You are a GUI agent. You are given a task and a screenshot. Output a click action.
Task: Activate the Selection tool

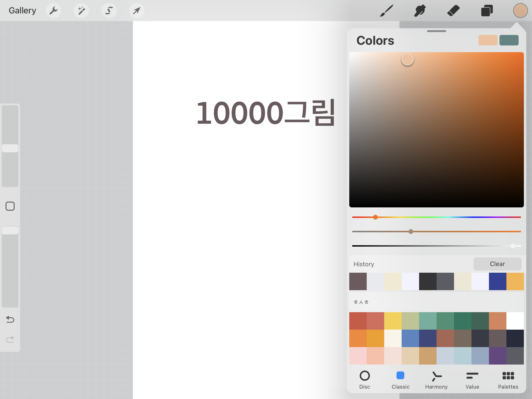click(x=109, y=11)
